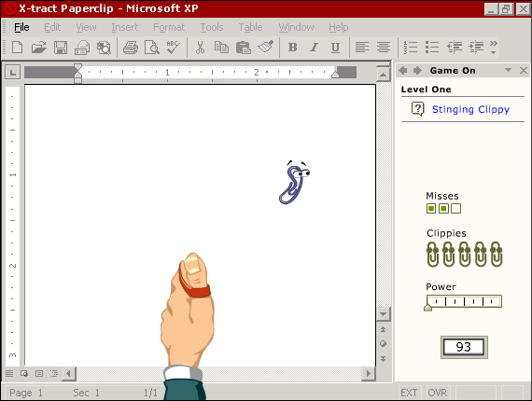The height and width of the screenshot is (401, 532).
Task: Click the Search document toolbar icon
Action: pyautogui.click(x=104, y=48)
